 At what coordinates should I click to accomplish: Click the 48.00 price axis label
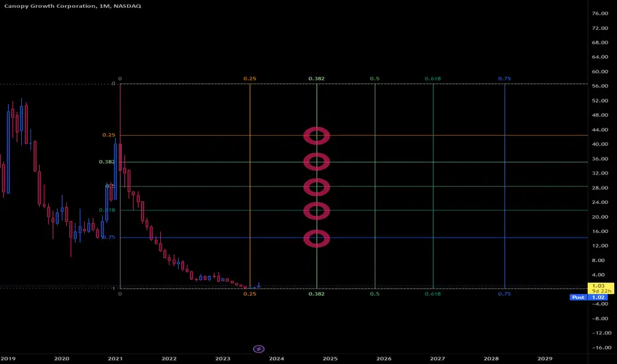click(600, 115)
